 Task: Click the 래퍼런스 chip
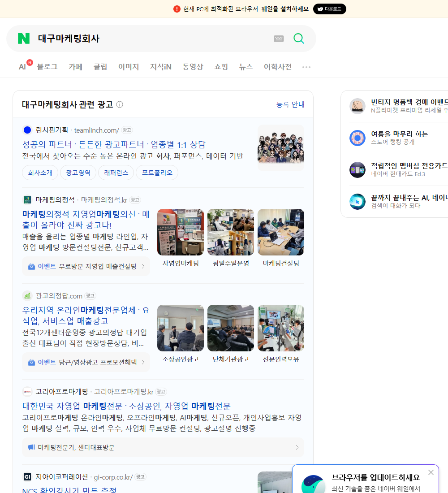point(116,173)
